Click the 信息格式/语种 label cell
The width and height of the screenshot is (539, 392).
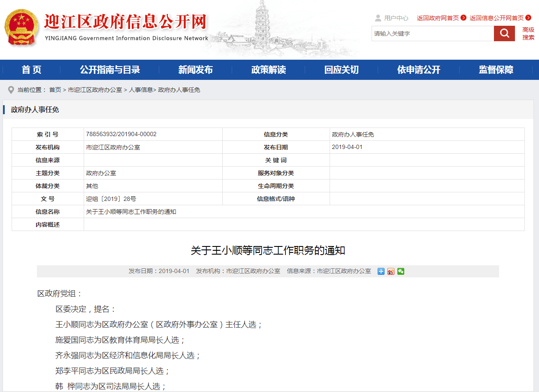coord(276,199)
